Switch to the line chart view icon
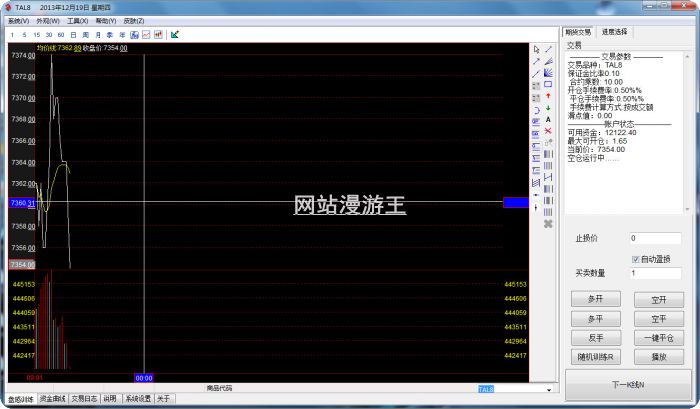Viewport: 700px width, 409px height. click(146, 35)
